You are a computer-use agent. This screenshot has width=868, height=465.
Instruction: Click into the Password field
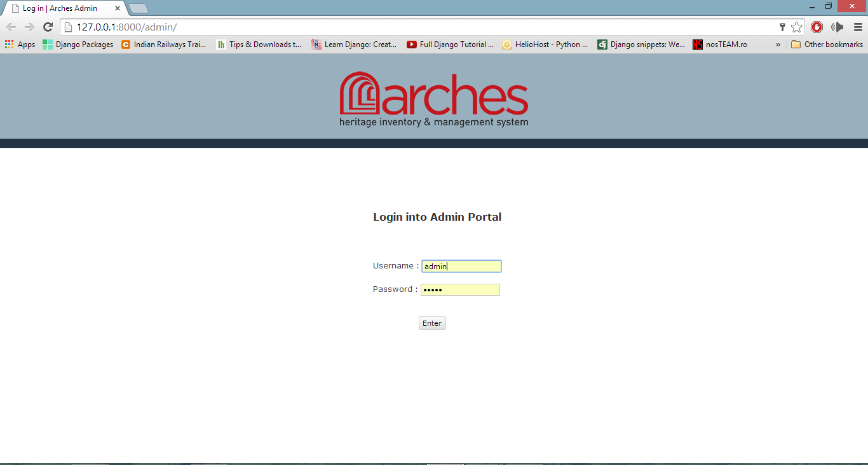(460, 290)
